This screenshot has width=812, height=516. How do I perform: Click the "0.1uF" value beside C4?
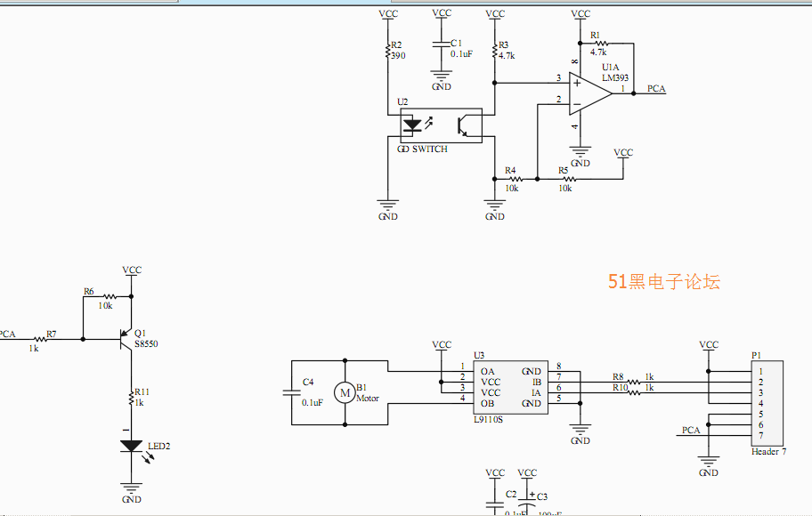point(313,402)
